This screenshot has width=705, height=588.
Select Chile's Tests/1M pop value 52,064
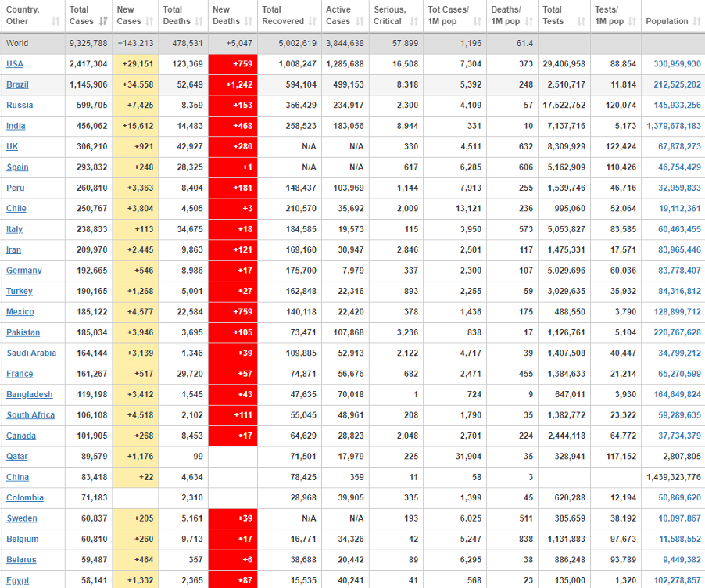[x=623, y=209]
